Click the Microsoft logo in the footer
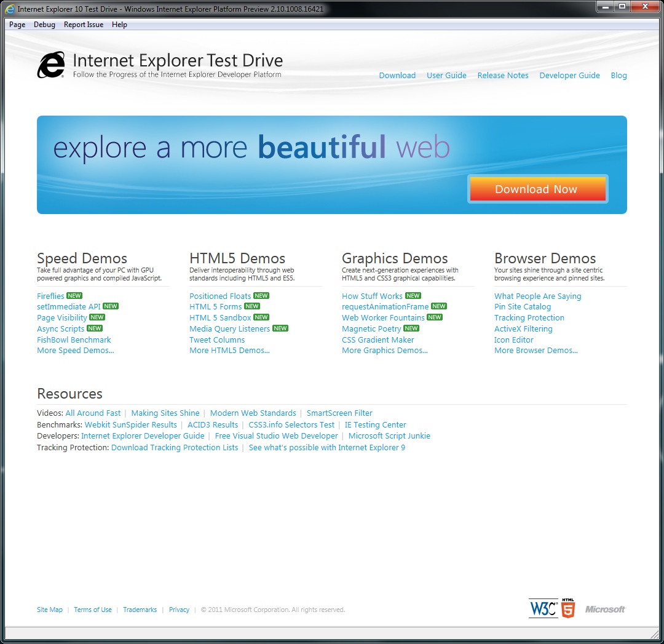664x644 pixels. (604, 609)
